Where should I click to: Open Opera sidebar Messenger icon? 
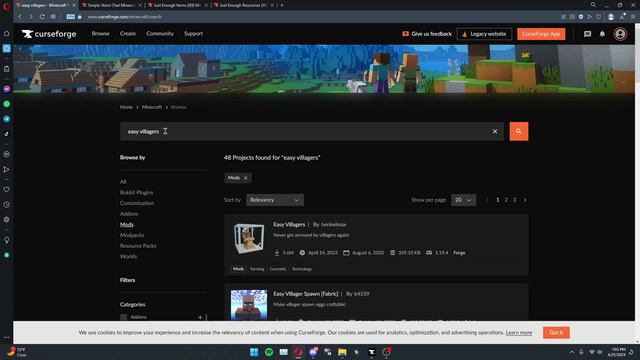(7, 89)
